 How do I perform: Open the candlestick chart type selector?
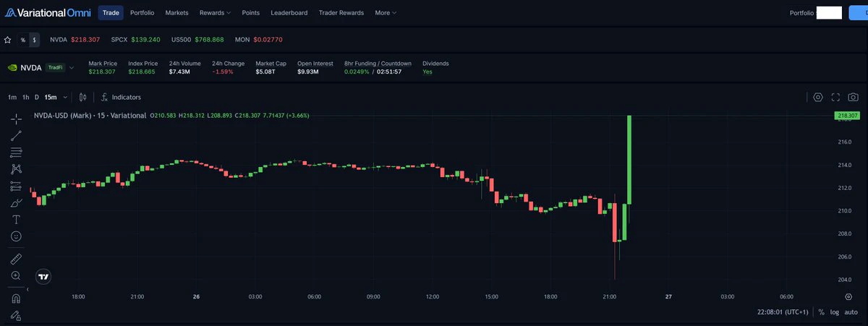pos(82,97)
